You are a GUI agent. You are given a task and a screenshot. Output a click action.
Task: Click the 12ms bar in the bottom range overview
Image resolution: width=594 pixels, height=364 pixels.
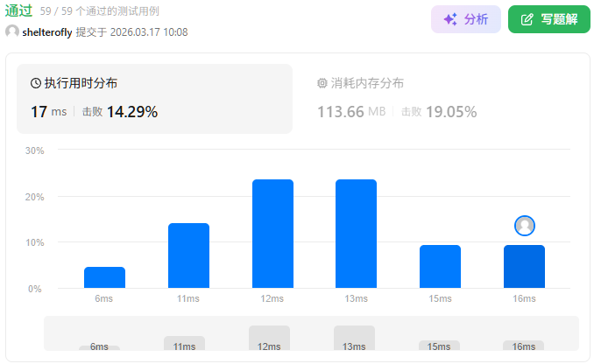[269, 338]
